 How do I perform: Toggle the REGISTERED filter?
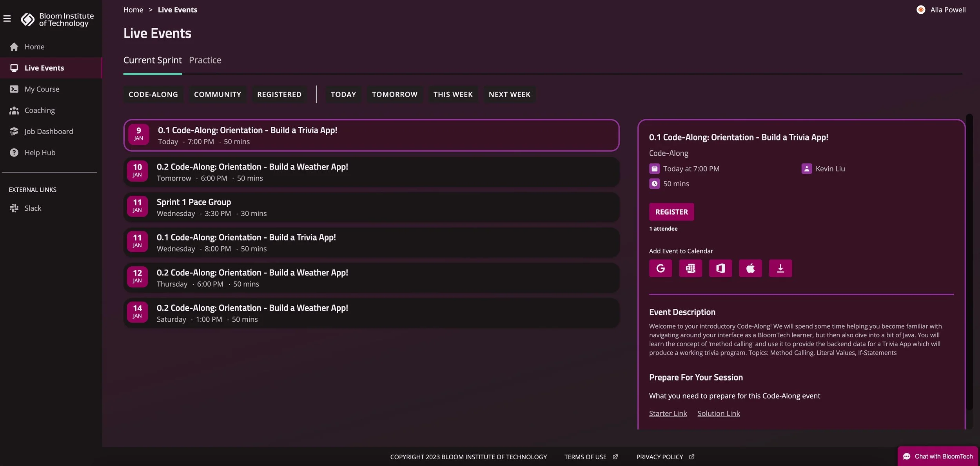tap(279, 95)
